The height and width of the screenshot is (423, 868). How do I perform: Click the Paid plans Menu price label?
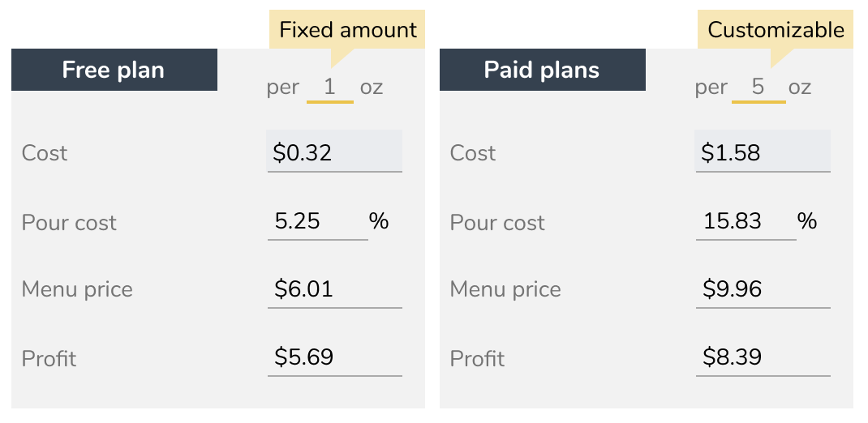click(x=505, y=290)
